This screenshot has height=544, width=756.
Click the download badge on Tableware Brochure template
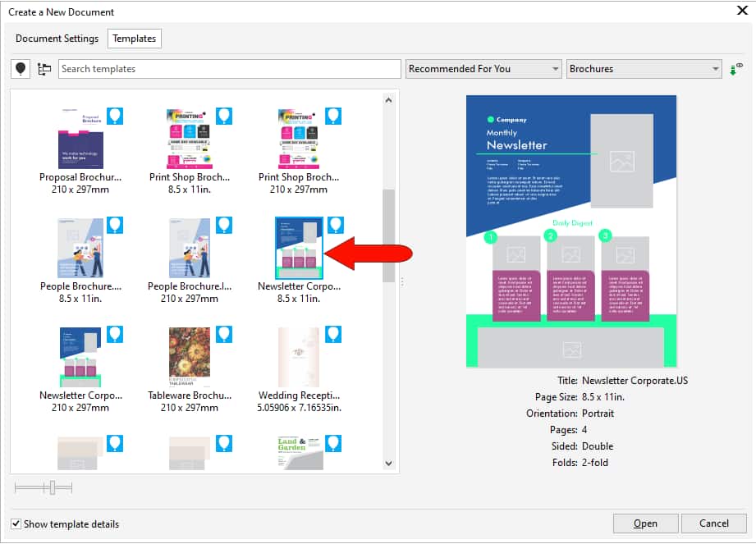click(x=223, y=334)
